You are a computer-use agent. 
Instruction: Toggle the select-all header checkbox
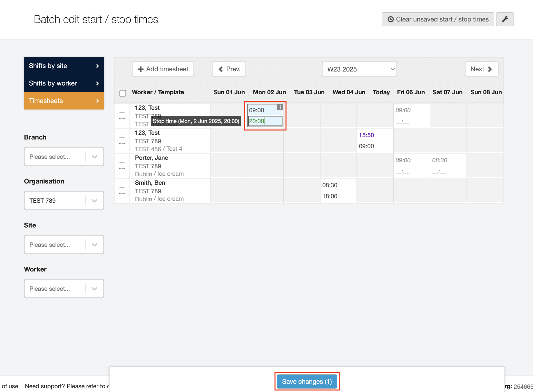(123, 93)
